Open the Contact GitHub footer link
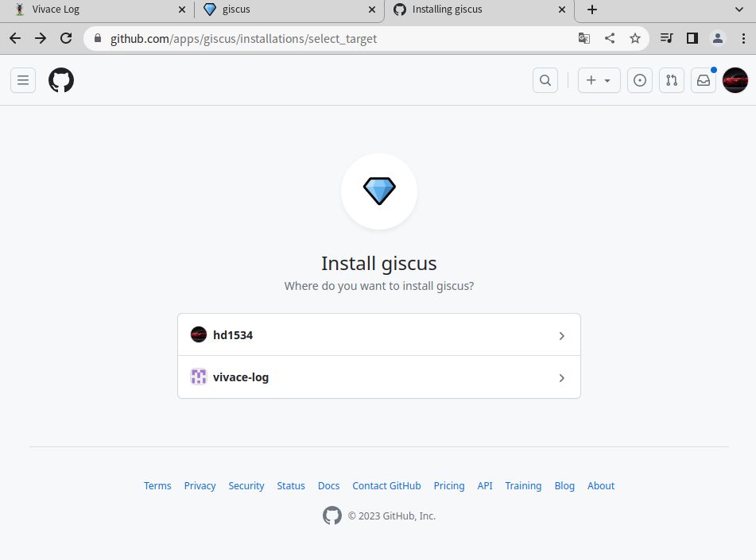The image size is (756, 560). click(386, 486)
